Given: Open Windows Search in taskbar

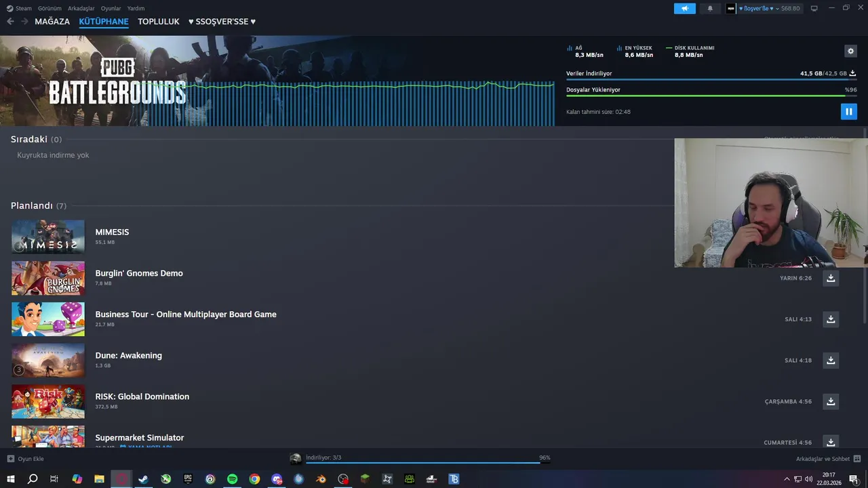Looking at the screenshot, I should 32,479.
